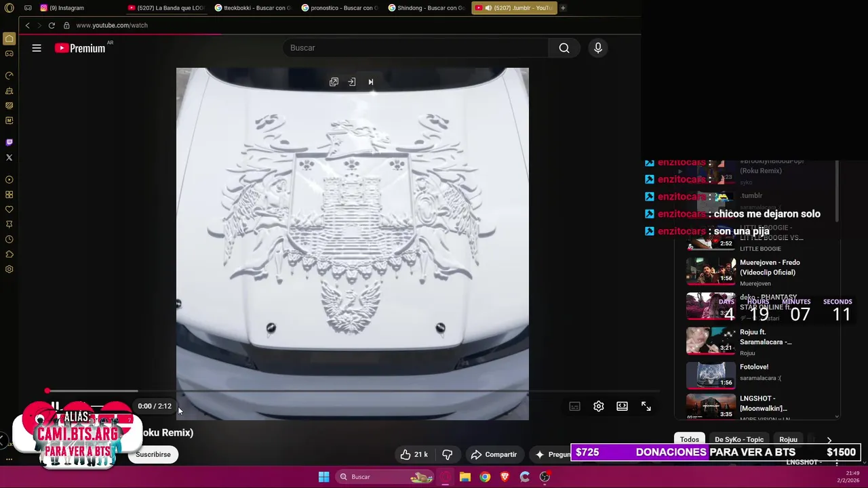Enter fullscreen in video player

pos(646,406)
